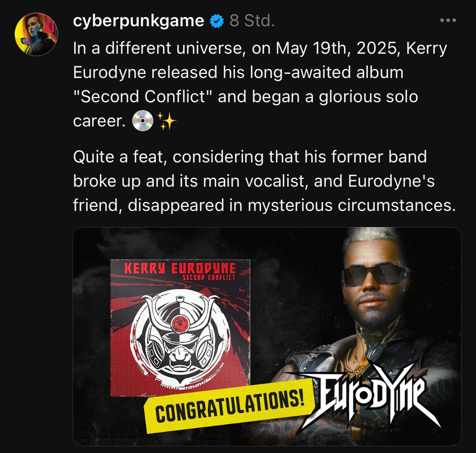
Task: Open the three-dot more options menu
Action: pyautogui.click(x=448, y=20)
